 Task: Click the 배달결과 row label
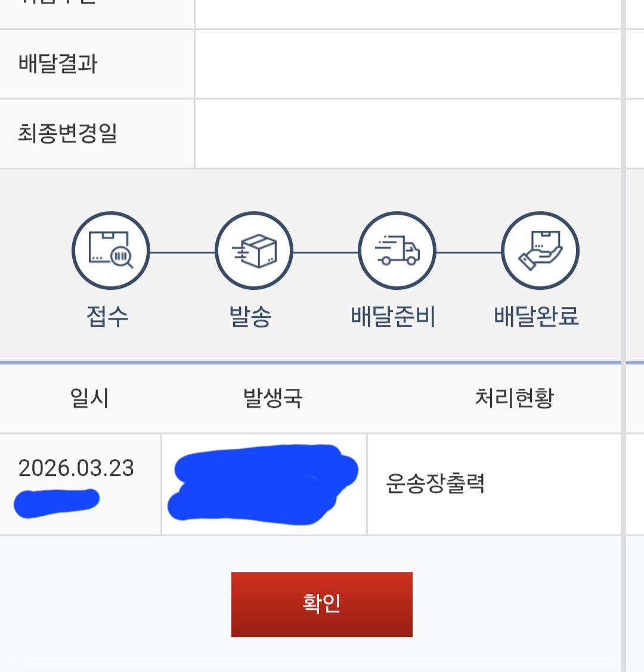[58, 64]
